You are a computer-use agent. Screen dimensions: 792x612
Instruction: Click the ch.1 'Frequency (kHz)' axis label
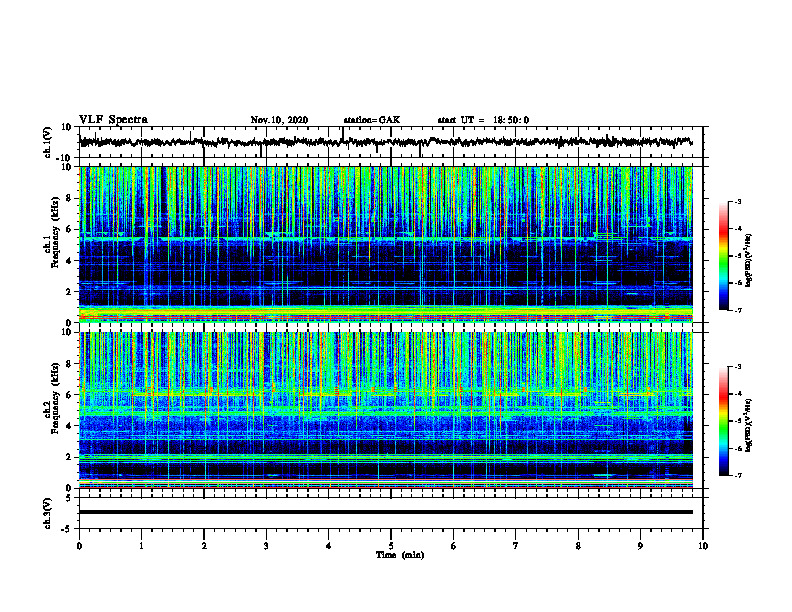(55, 233)
